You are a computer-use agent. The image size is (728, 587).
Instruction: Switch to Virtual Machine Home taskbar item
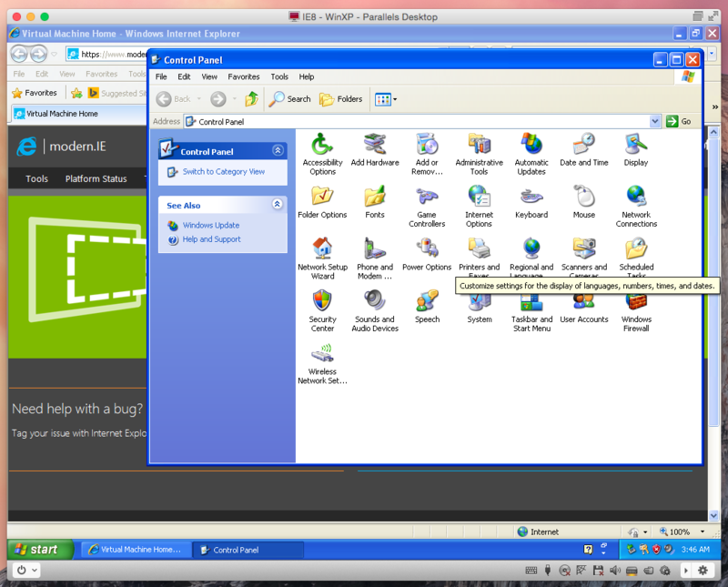point(136,550)
